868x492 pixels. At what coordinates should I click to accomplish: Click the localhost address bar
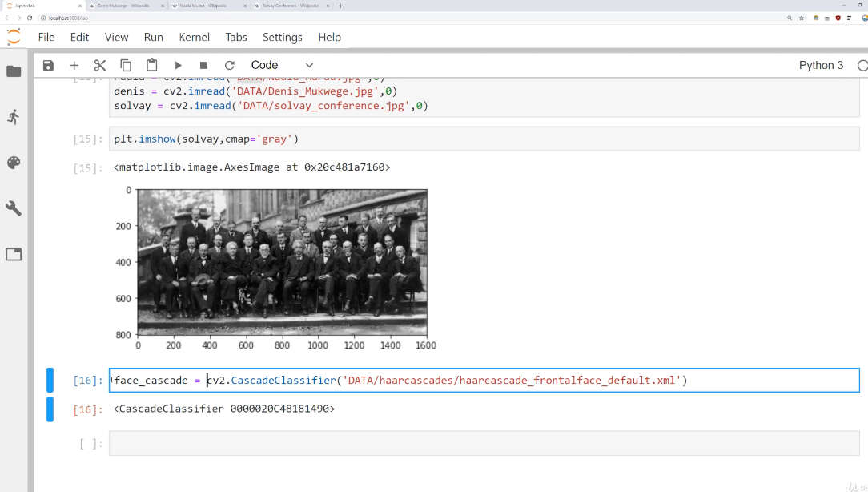410,18
